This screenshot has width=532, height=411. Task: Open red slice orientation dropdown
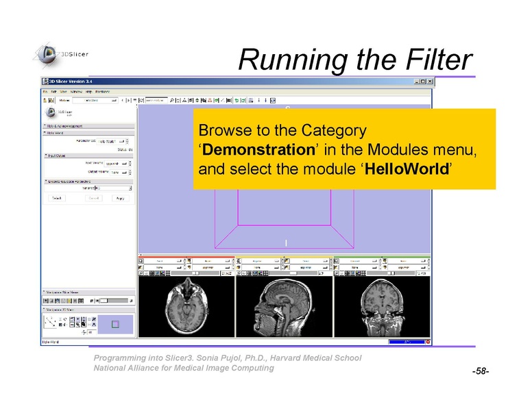[164, 261]
